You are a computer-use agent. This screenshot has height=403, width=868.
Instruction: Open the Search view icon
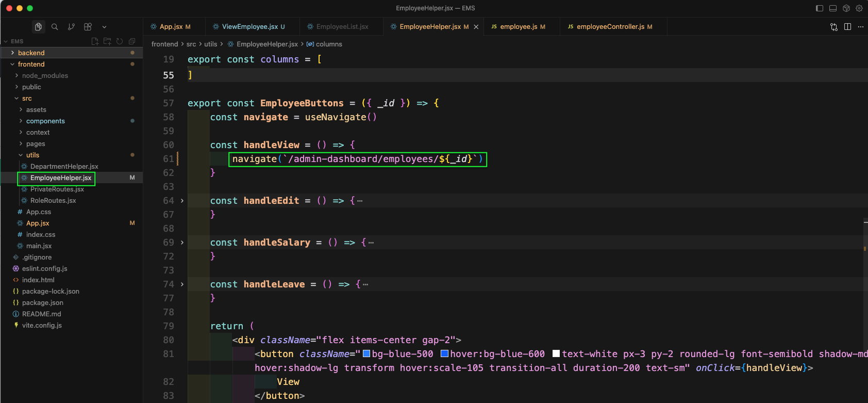point(55,27)
